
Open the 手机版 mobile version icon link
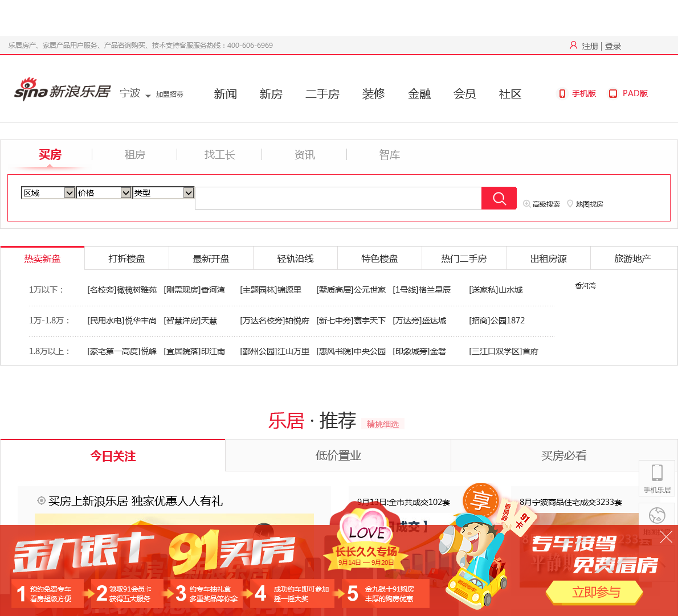(x=562, y=94)
